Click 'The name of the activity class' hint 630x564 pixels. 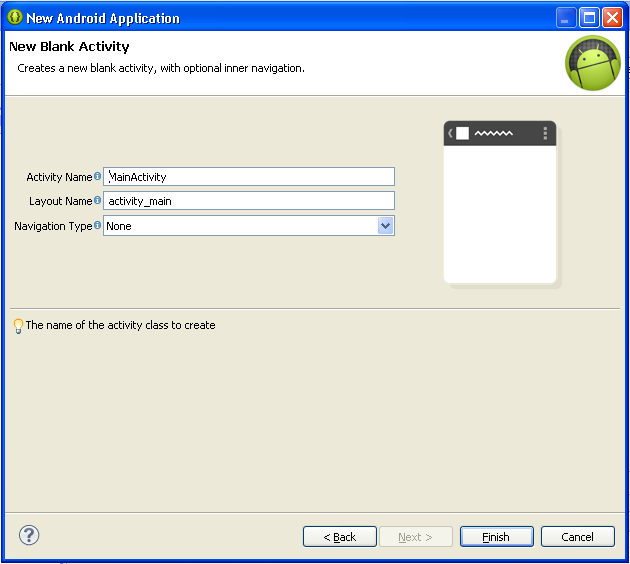121,325
